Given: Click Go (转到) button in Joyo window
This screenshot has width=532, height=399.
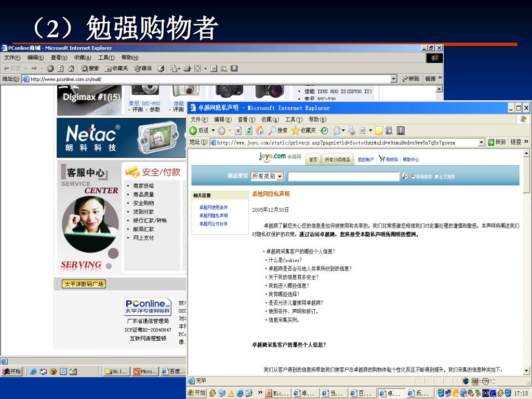Looking at the screenshot, I should point(497,142).
